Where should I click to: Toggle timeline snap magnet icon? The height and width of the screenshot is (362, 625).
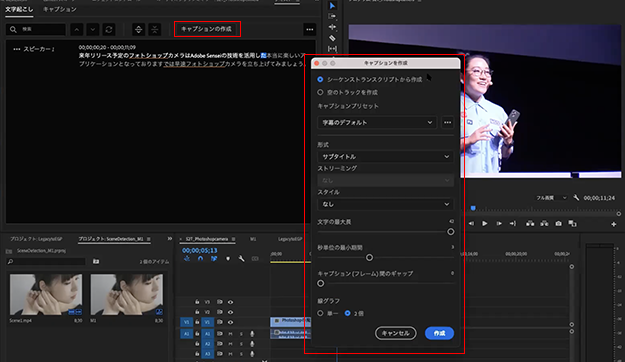200,259
